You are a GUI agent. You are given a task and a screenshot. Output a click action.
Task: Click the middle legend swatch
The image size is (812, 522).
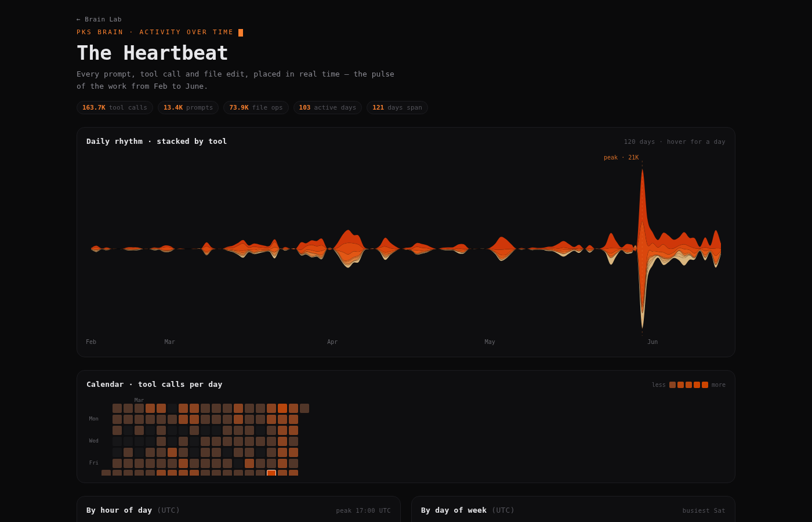pyautogui.click(x=688, y=385)
